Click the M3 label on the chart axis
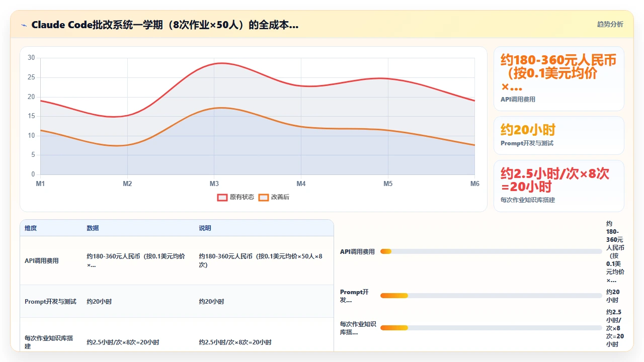The width and height of the screenshot is (644, 362). (x=214, y=184)
